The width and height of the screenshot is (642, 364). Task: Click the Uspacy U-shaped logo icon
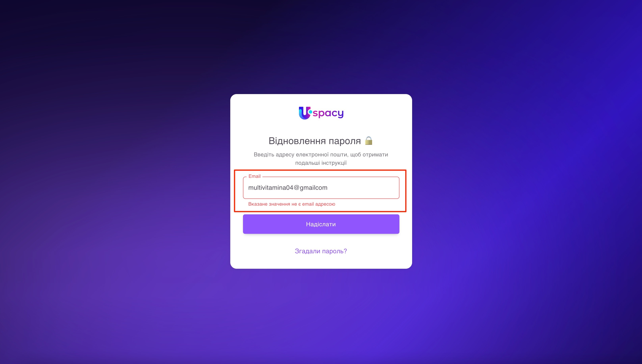(x=305, y=113)
